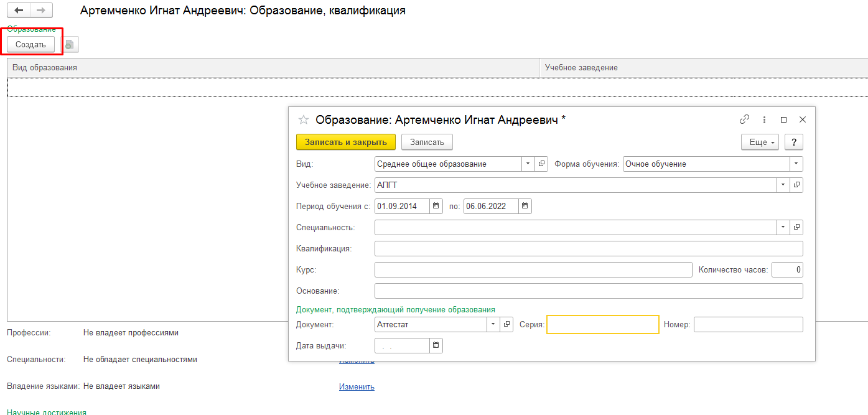
Task: Open calendar for period start date
Action: click(x=436, y=206)
